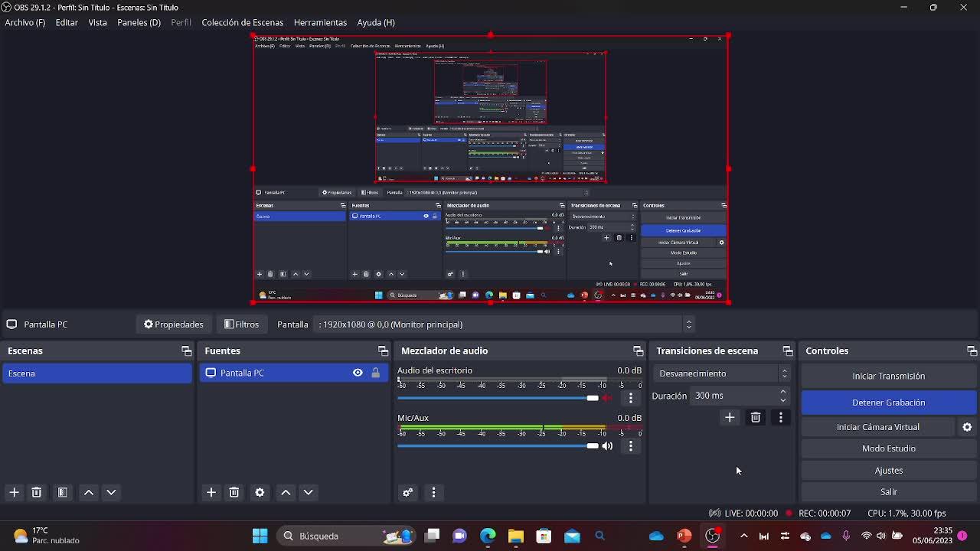Open Ajustes from the controls panel
The image size is (980, 551).
(x=888, y=471)
